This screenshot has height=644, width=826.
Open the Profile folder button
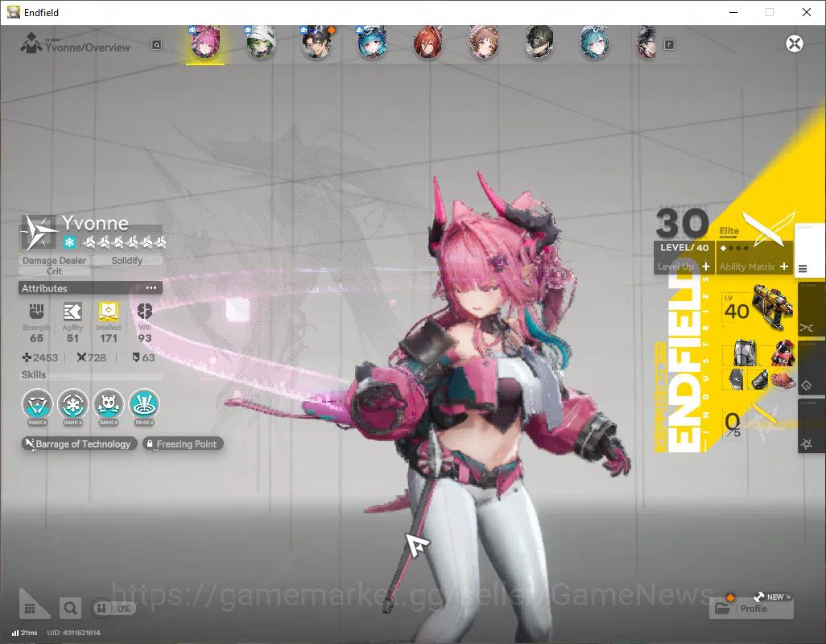[x=751, y=609]
